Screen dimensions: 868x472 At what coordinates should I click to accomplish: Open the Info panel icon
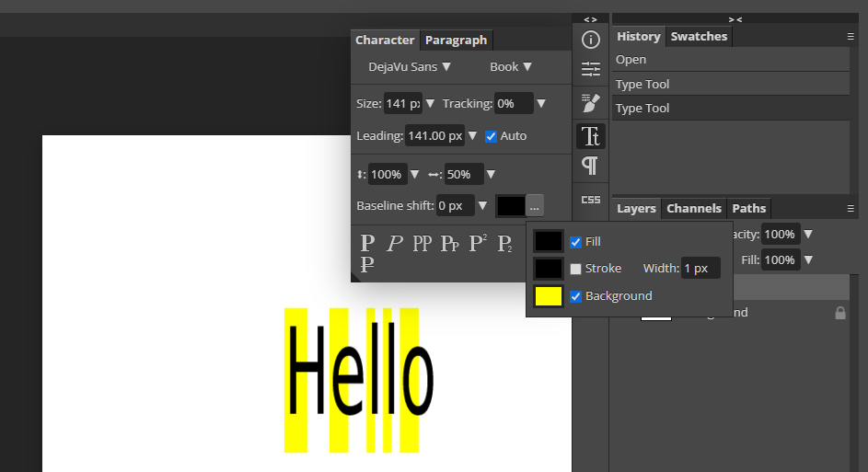[591, 40]
